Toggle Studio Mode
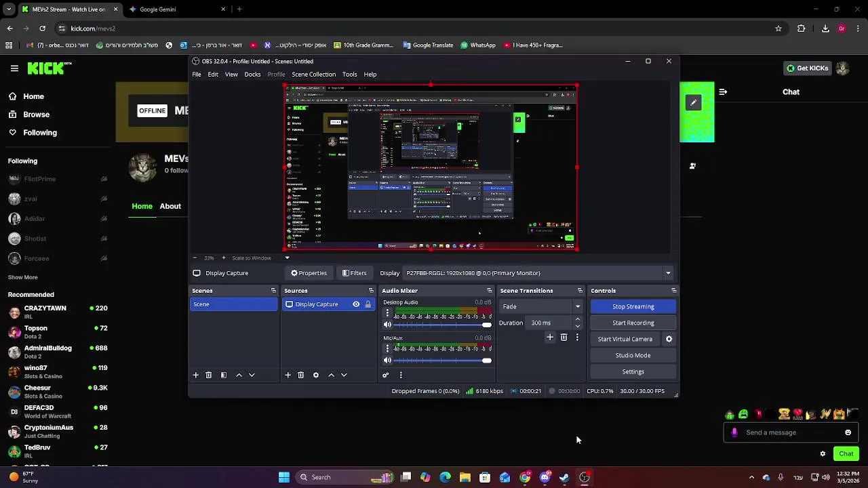 (x=633, y=355)
